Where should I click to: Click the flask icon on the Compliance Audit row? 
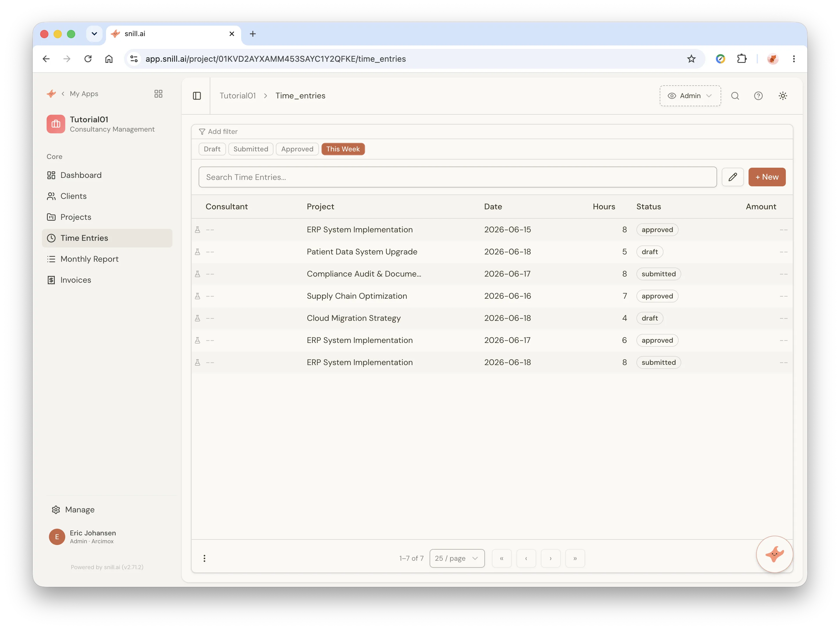pyautogui.click(x=197, y=274)
